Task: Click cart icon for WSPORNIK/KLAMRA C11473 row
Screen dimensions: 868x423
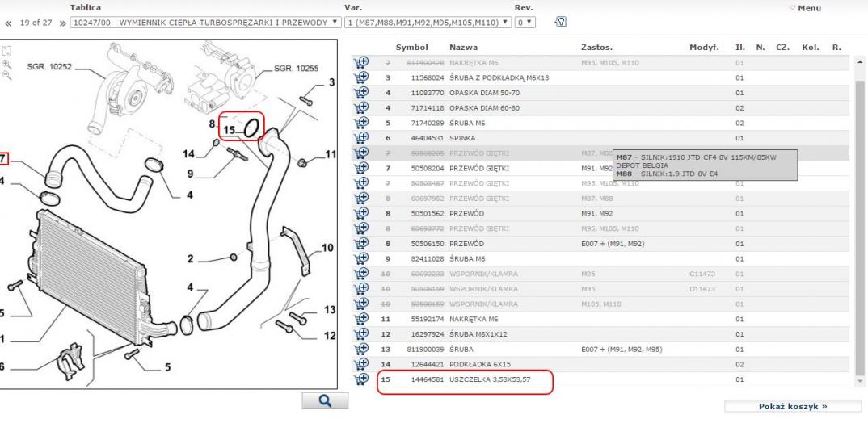Action: click(x=361, y=273)
